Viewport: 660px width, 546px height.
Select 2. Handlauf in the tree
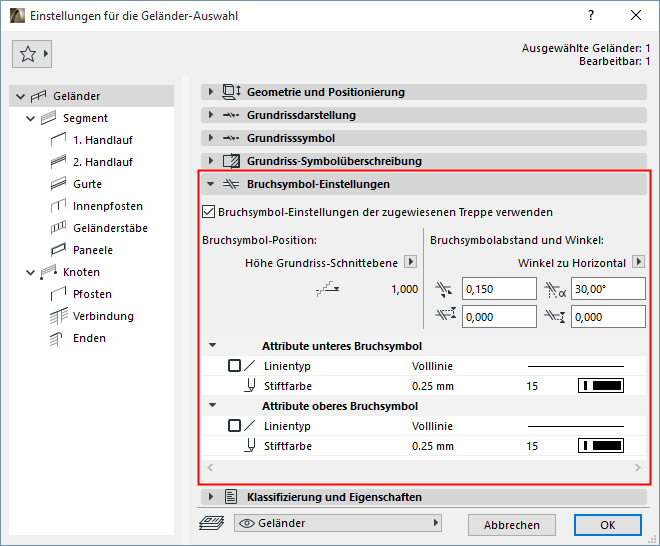103,162
